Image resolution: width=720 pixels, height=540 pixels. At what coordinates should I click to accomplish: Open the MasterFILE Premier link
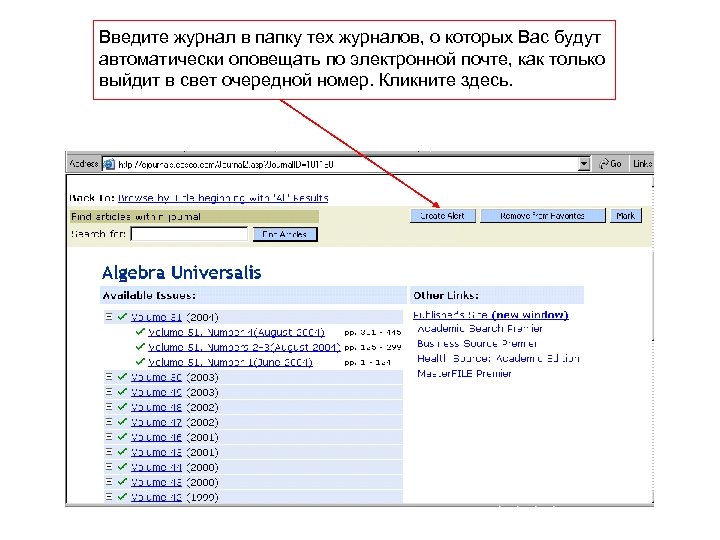(x=464, y=373)
